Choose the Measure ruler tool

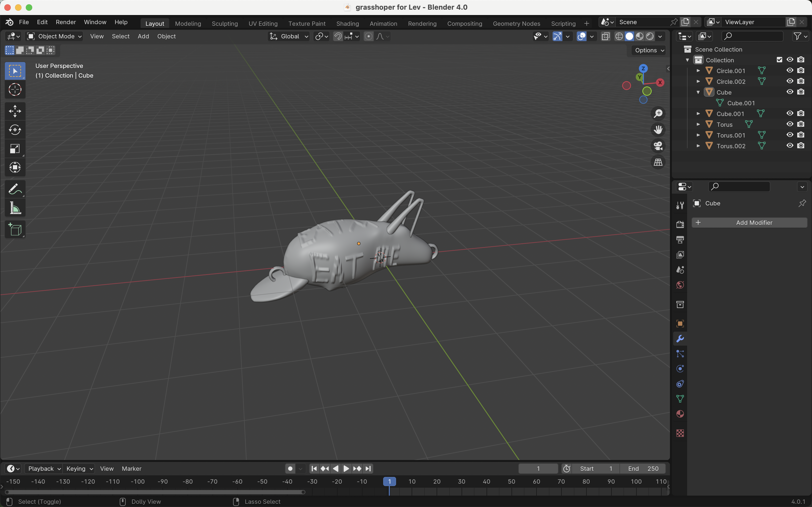coord(15,208)
